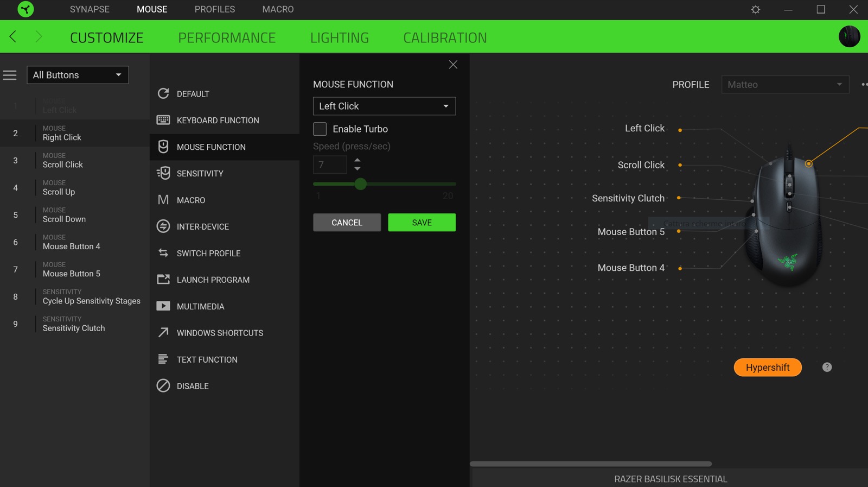Select button 6 Mouse Button 4 row
This screenshot has width=868, height=487.
point(75,242)
